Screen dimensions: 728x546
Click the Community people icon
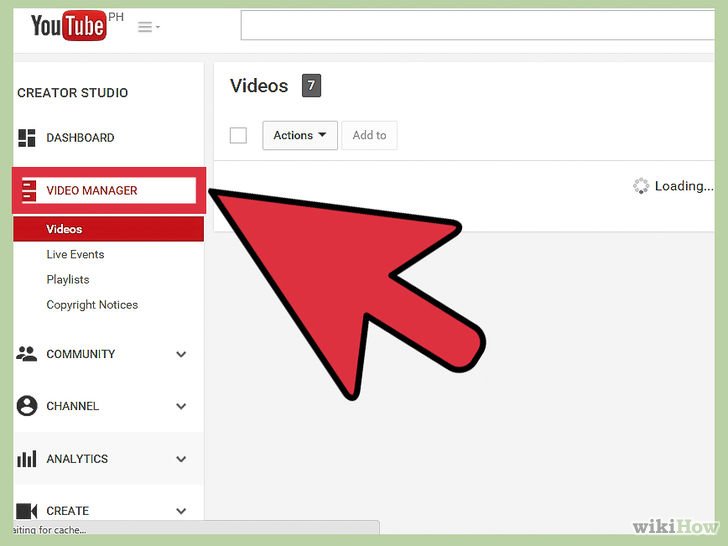[x=26, y=354]
